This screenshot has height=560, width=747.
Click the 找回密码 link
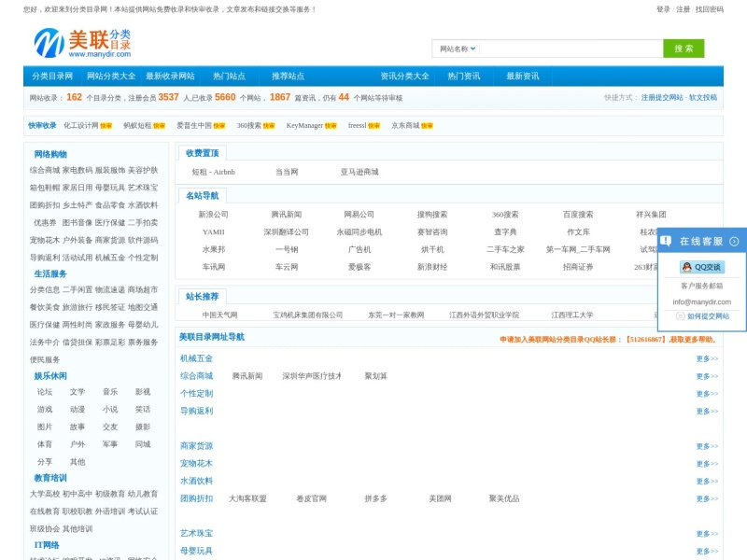(710, 9)
